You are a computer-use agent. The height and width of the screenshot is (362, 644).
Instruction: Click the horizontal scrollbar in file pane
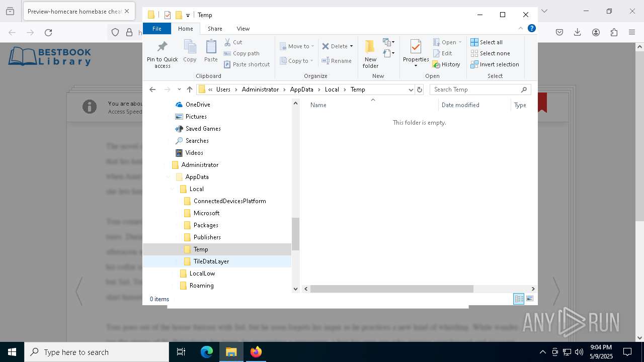pos(391,289)
